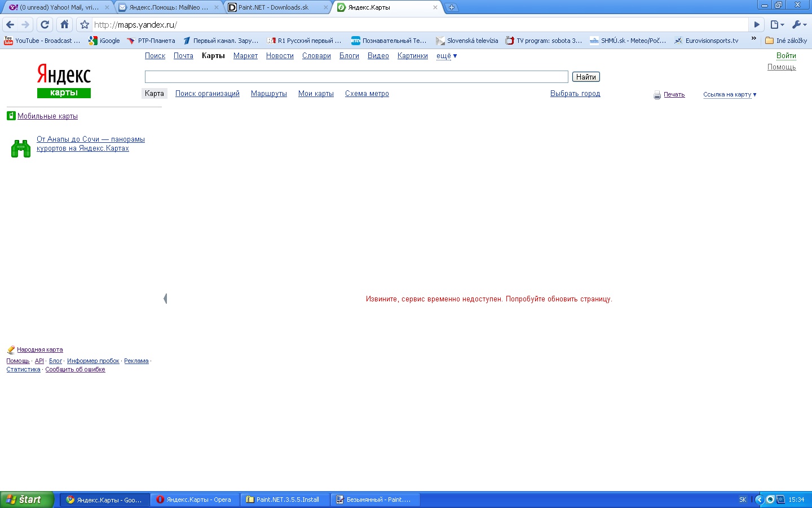Open the Познавательный ТВ bookmark

[389, 41]
